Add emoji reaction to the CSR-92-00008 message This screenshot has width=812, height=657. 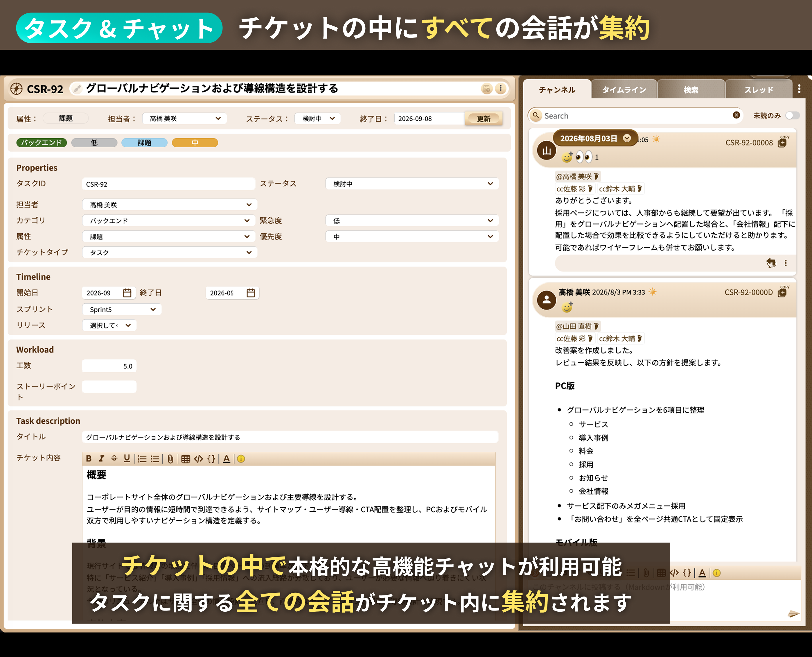[x=567, y=157]
